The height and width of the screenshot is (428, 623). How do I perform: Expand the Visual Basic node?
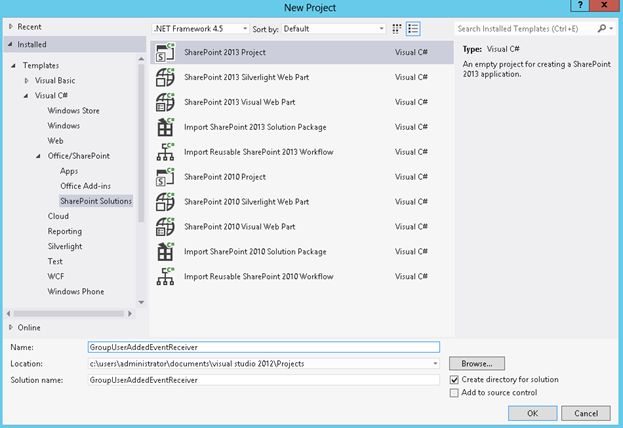pos(26,81)
